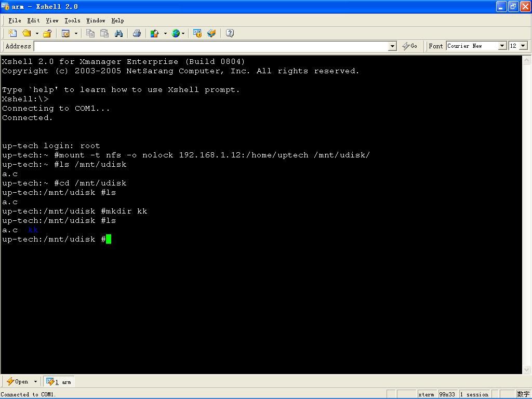The image size is (532, 399).
Task: Click the Disconnect padlock folder icon
Action: (47, 33)
